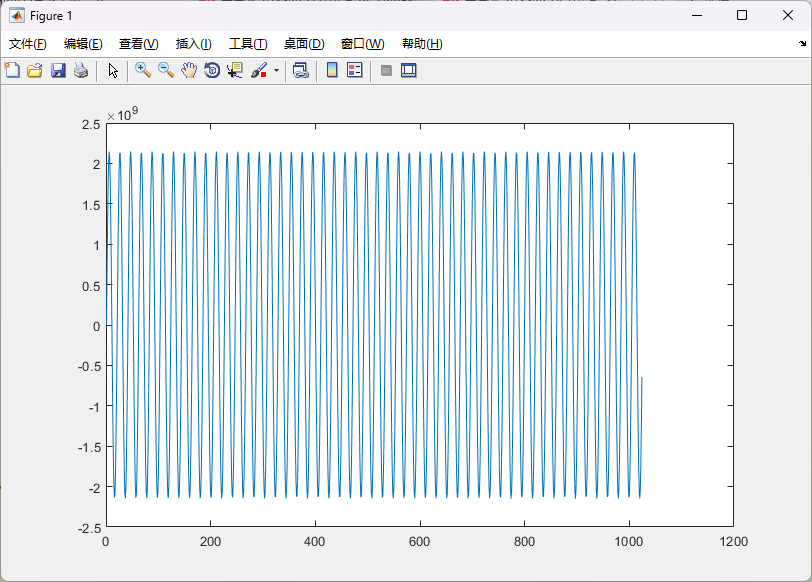The height and width of the screenshot is (582, 812).
Task: Enable the Zoom In magnifier tool
Action: 143,70
